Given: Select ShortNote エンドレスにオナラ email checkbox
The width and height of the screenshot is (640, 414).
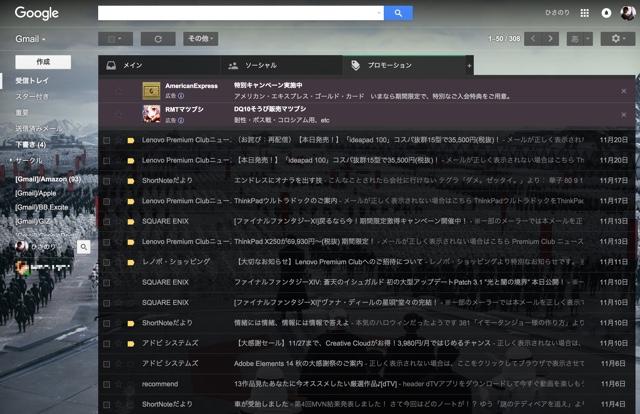Looking at the screenshot, I should tap(107, 181).
